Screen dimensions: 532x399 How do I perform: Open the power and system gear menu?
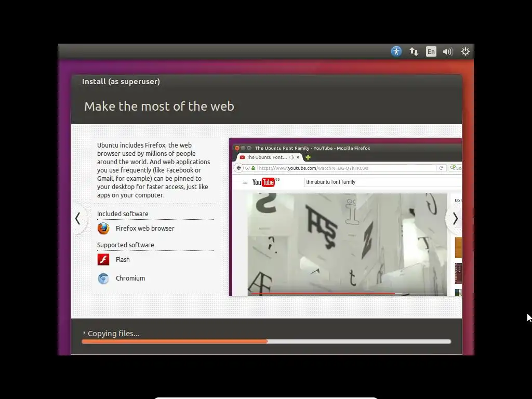pos(465,51)
